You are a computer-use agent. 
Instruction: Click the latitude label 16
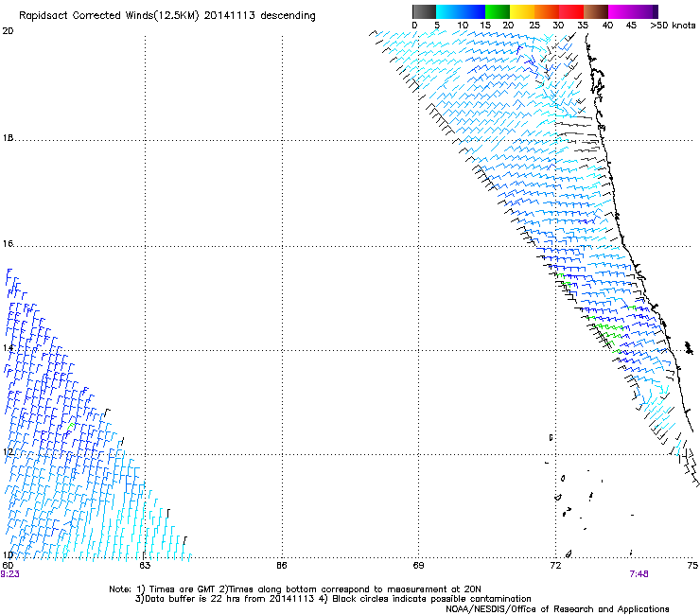tap(8, 244)
